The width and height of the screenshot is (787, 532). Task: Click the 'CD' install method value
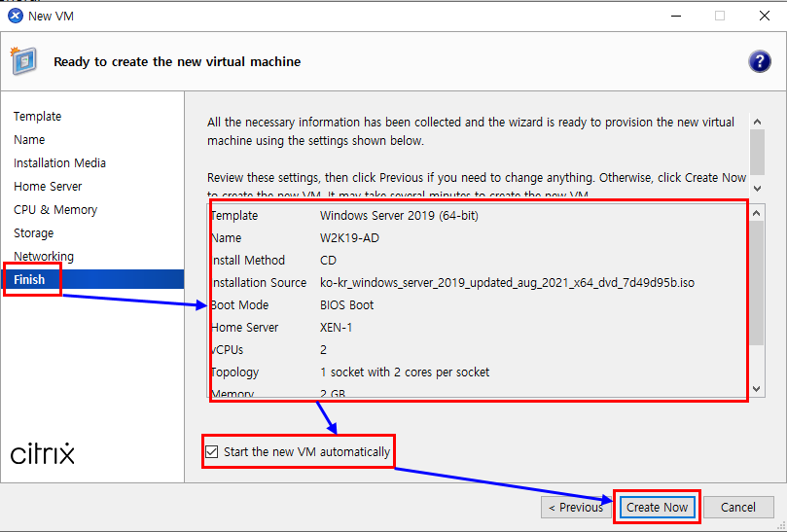328,261
